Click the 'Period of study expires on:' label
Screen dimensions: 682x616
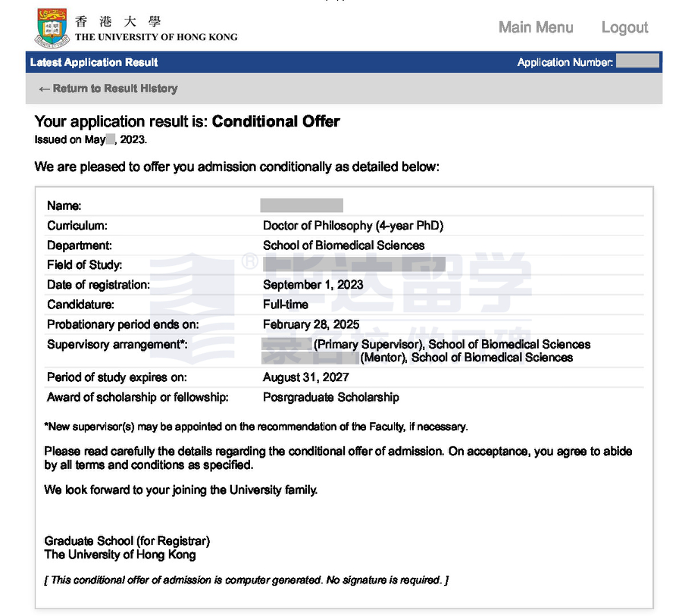pos(117,377)
